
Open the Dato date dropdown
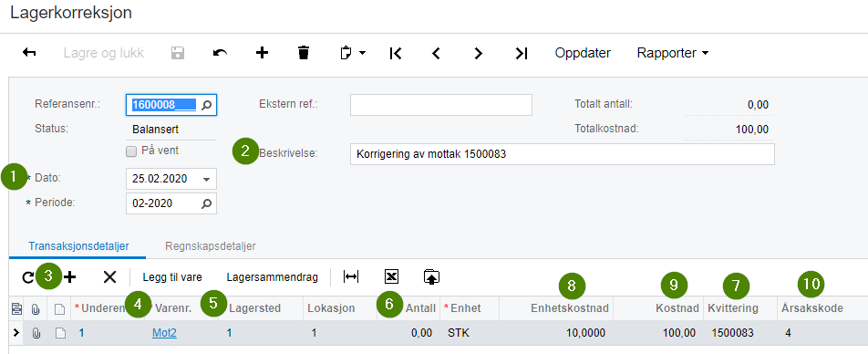tap(206, 179)
